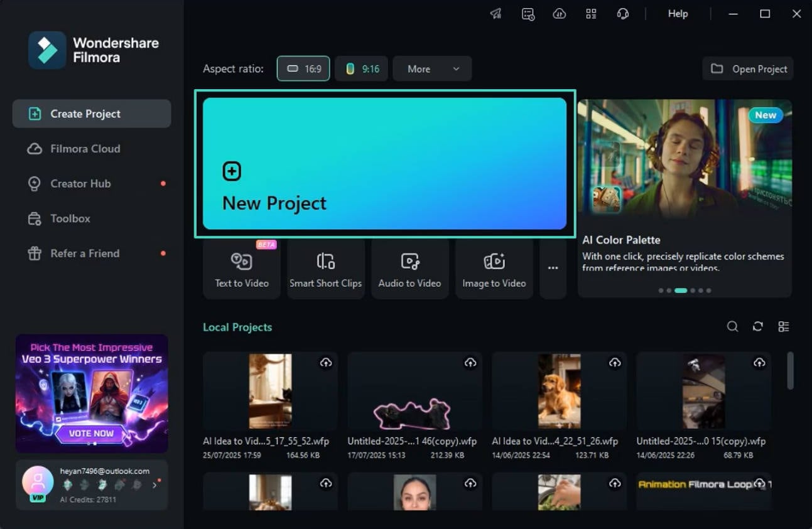Open the headset support icon
This screenshot has height=529, width=812.
622,13
